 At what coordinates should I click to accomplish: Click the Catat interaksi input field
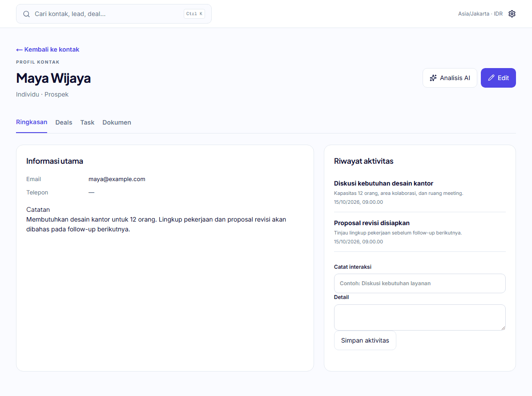coord(420,283)
